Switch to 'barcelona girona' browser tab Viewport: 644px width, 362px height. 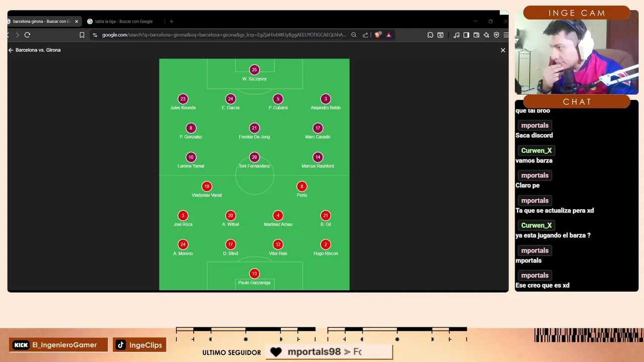click(41, 21)
